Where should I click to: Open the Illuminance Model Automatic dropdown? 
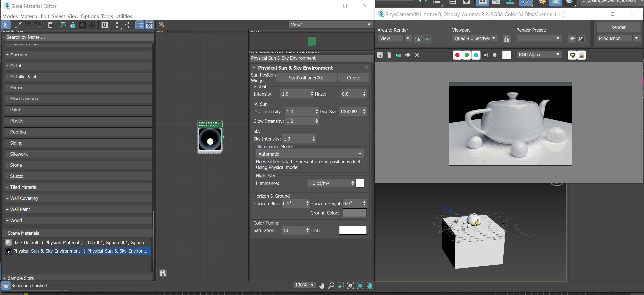310,154
